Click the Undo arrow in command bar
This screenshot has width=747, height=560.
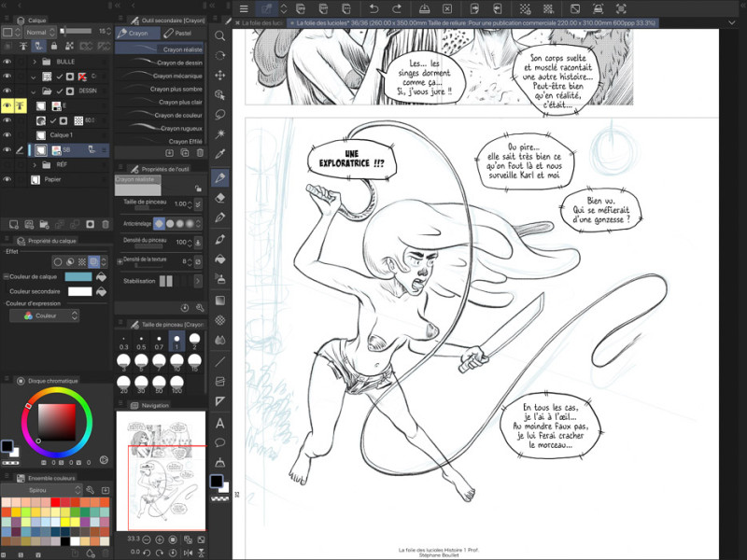pyautogui.click(x=373, y=8)
